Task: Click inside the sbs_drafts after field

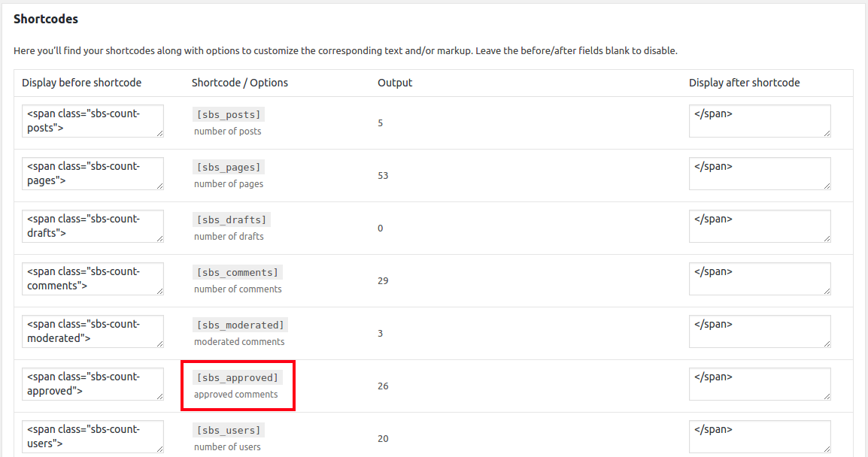Action: (759, 226)
